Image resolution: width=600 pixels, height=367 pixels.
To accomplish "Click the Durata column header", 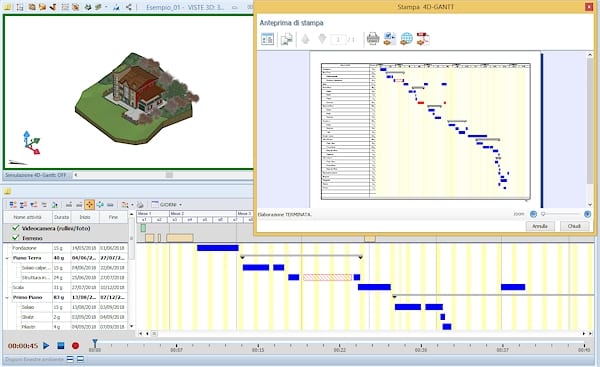I will click(61, 217).
